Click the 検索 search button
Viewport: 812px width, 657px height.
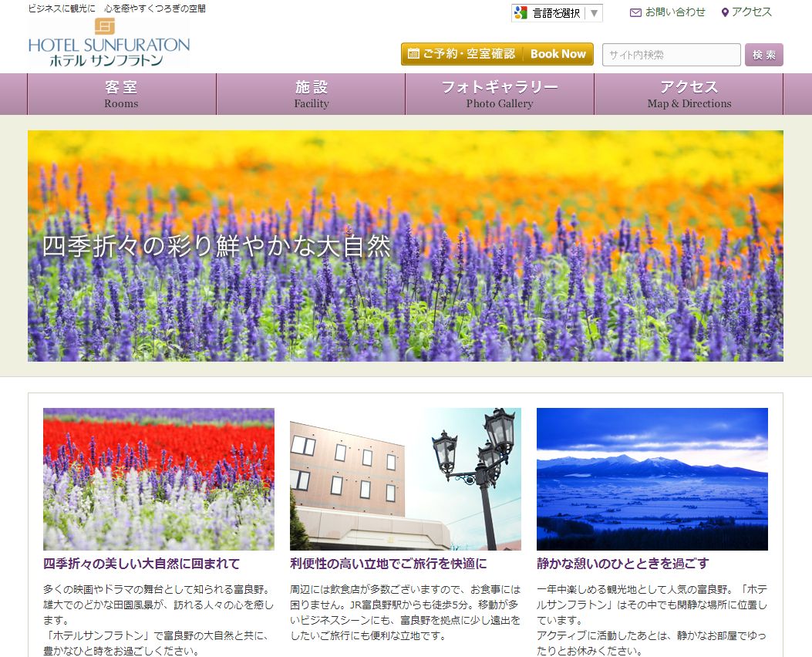[x=763, y=55]
